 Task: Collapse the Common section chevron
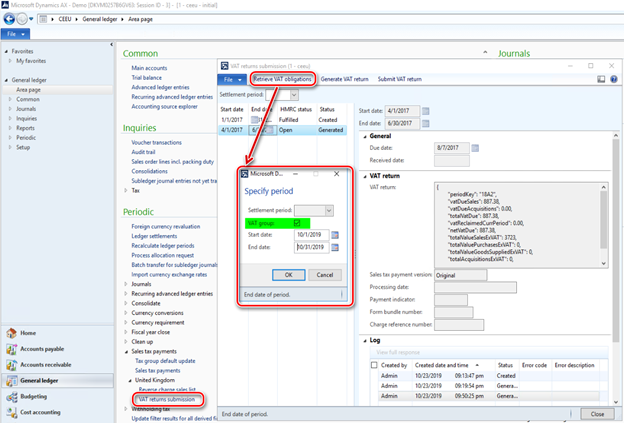click(485, 53)
